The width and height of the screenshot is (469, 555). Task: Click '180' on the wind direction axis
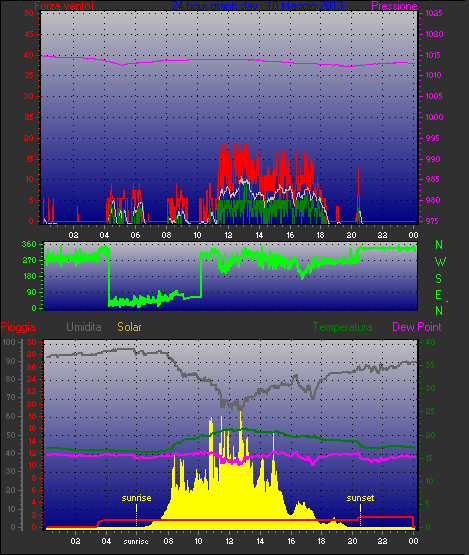(29, 276)
